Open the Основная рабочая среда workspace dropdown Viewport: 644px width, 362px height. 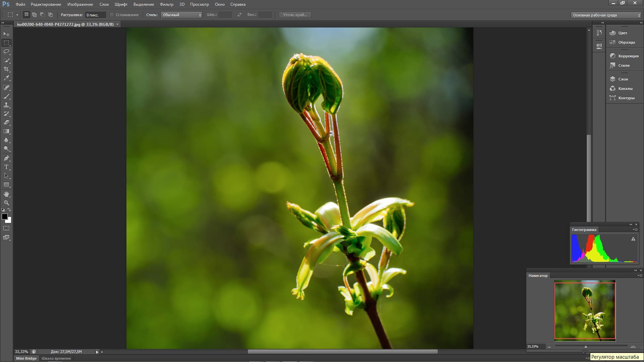point(606,15)
